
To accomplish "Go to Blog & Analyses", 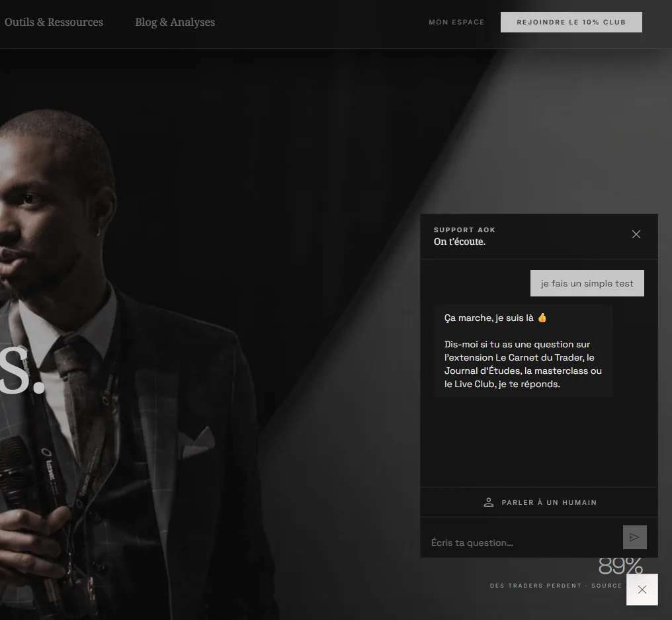I will click(x=175, y=22).
